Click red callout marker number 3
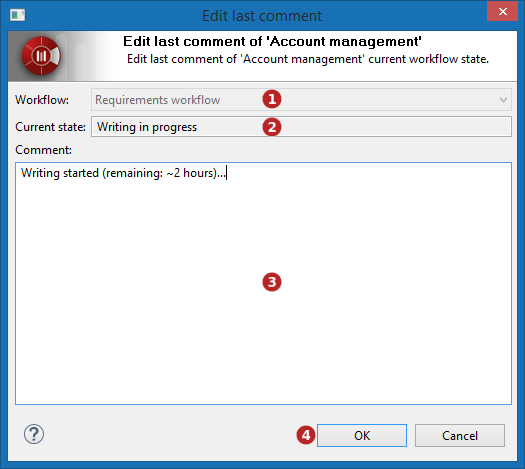Screen dimensions: 525x469 pos(272,282)
